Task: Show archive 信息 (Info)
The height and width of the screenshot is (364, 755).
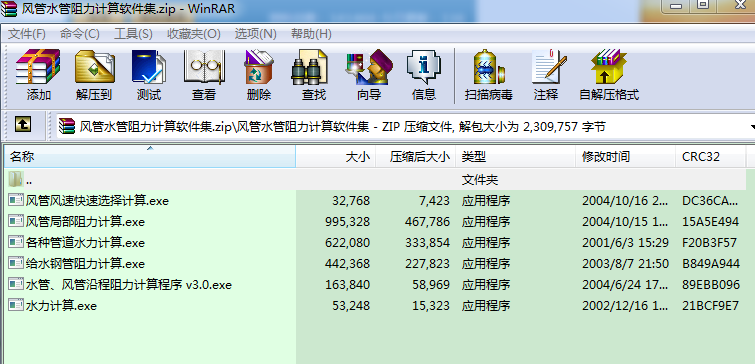Action: point(424,67)
